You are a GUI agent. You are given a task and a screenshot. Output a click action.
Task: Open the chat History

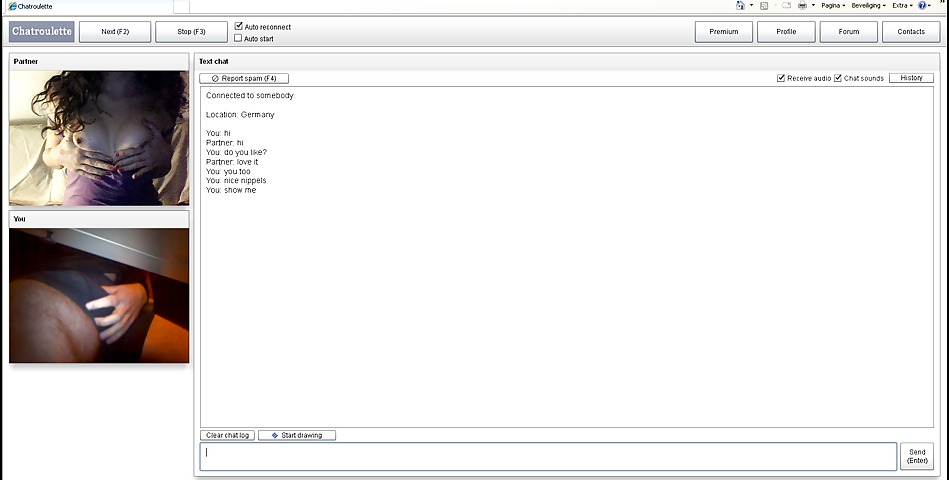(911, 78)
